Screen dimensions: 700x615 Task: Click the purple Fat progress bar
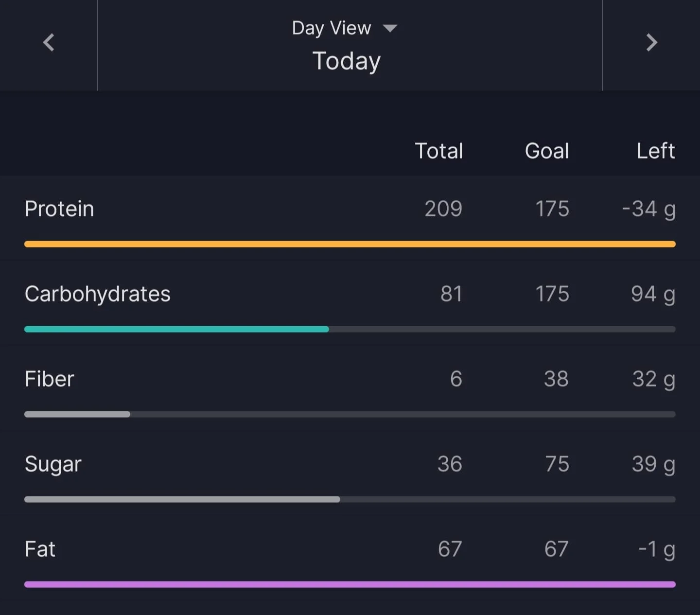tap(350, 584)
